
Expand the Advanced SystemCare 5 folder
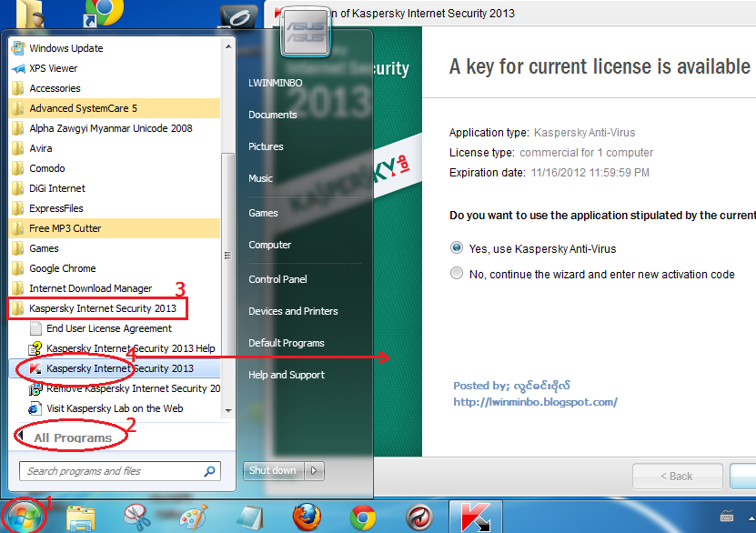[115, 108]
